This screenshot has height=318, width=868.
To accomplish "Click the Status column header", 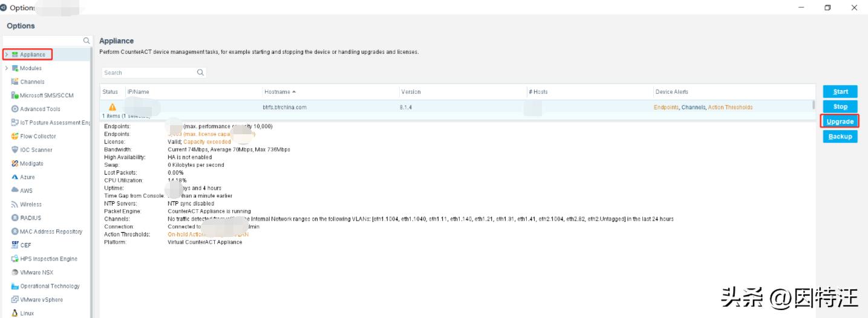I will pos(113,92).
